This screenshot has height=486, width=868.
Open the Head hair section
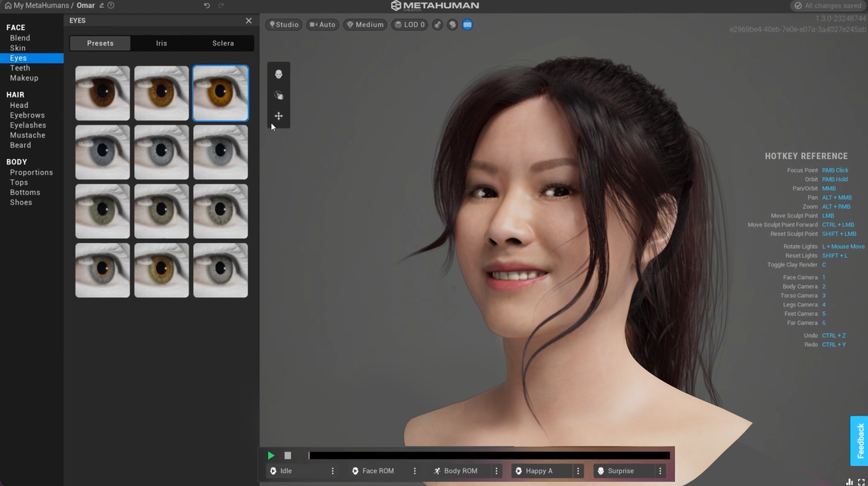(x=19, y=105)
